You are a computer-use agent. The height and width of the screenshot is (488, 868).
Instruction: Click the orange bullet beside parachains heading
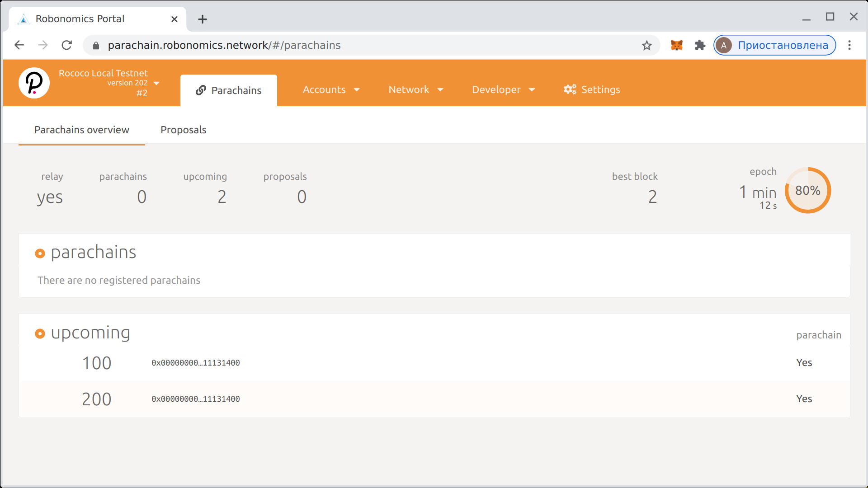(x=40, y=253)
